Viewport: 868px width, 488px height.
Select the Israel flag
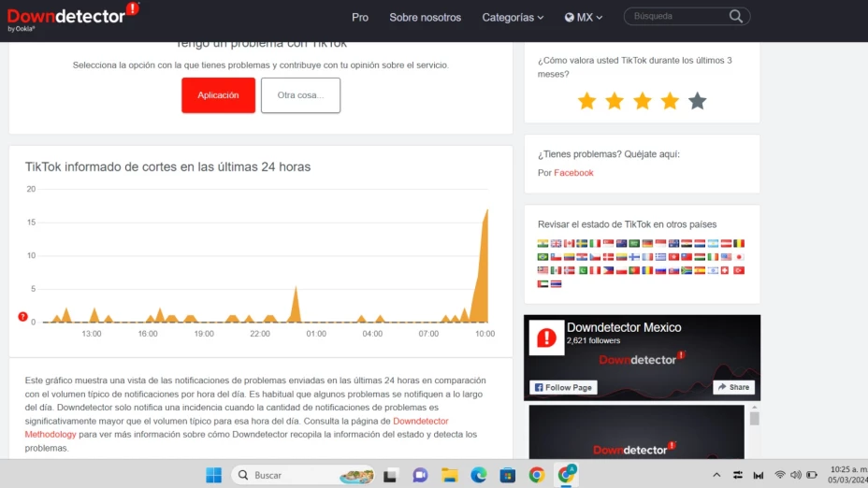(713, 270)
